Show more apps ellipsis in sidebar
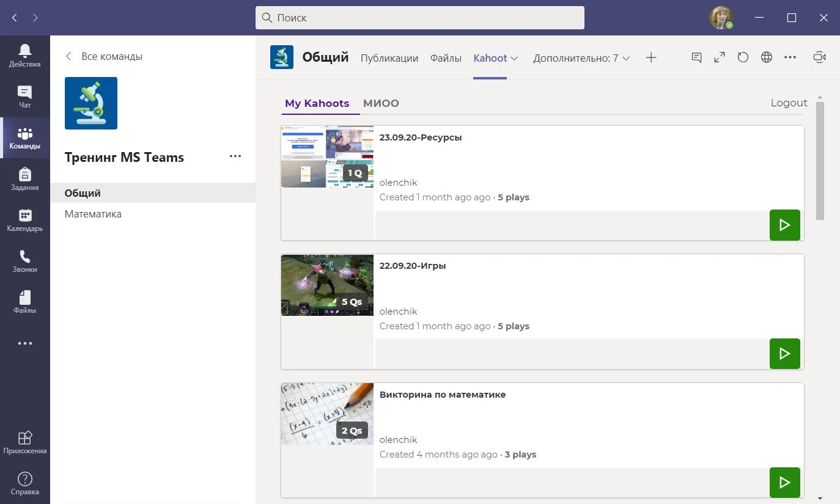Viewport: 840px width, 504px height. pyautogui.click(x=25, y=343)
